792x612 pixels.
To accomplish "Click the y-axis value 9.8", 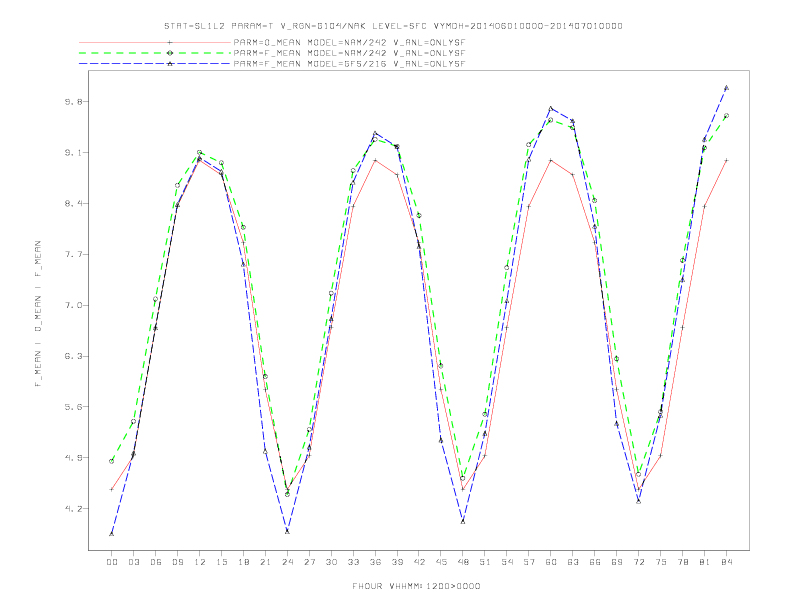I will (x=73, y=102).
